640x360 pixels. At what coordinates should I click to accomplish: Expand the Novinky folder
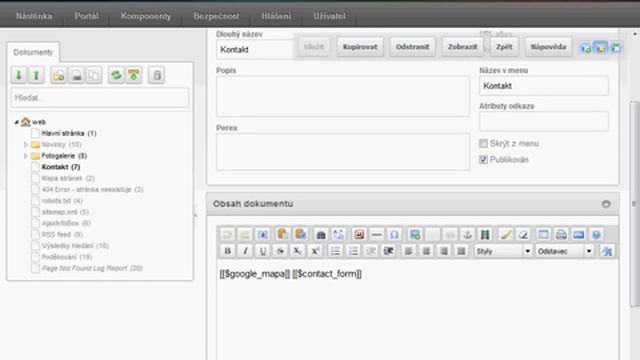click(26, 144)
